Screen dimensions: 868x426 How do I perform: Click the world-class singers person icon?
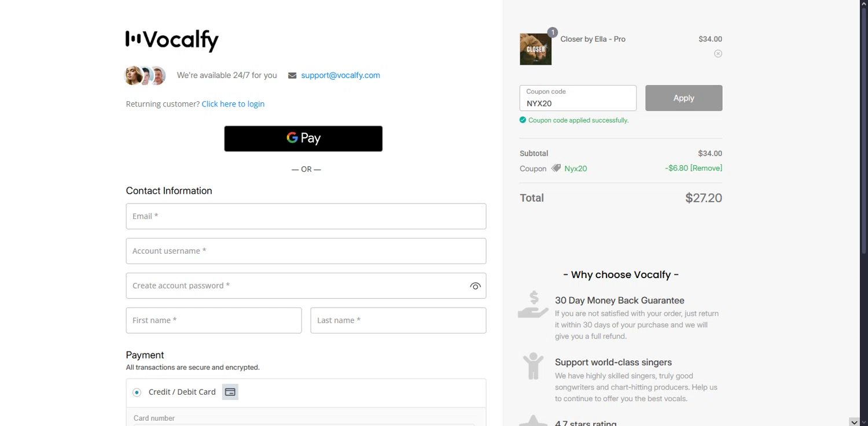pos(533,366)
